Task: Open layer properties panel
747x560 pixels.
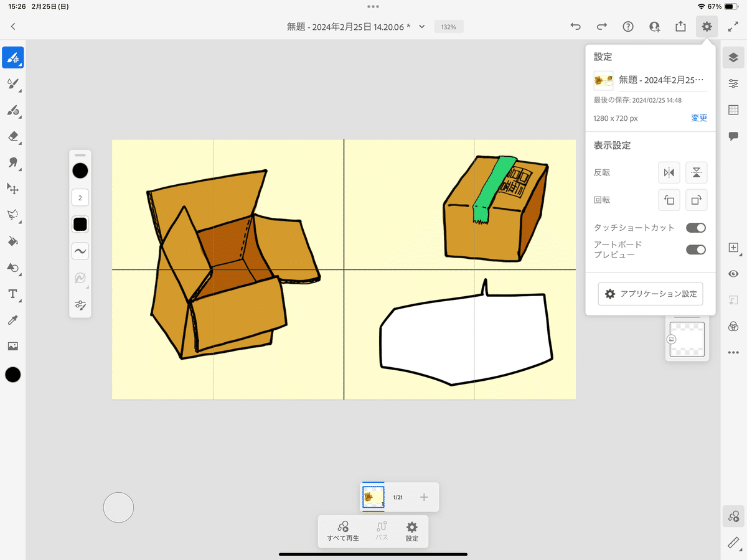Action: tap(733, 83)
